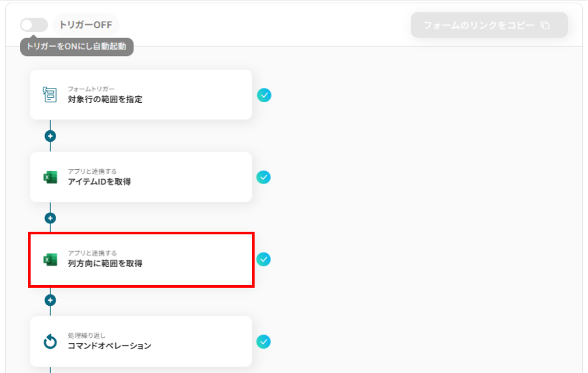Click the トリガーOFF label
Image resolution: width=588 pixels, height=373 pixels.
(x=85, y=25)
